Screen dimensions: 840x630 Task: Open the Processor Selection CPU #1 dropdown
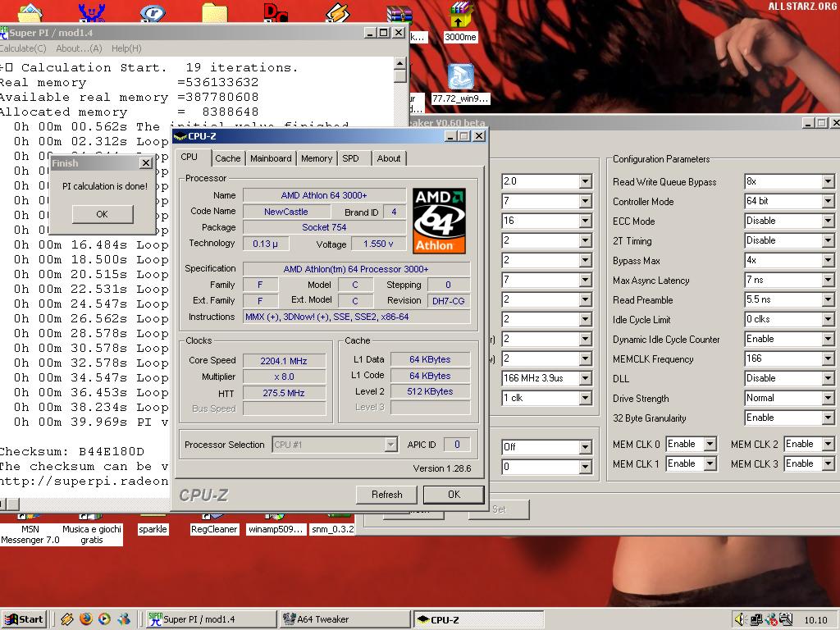(390, 445)
